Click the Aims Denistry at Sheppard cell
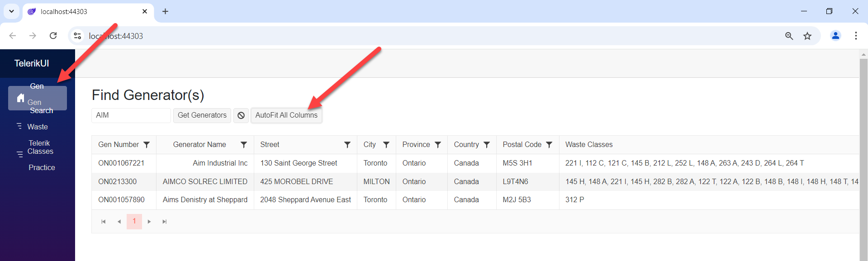Screen dimensions: 868x261 [205, 200]
